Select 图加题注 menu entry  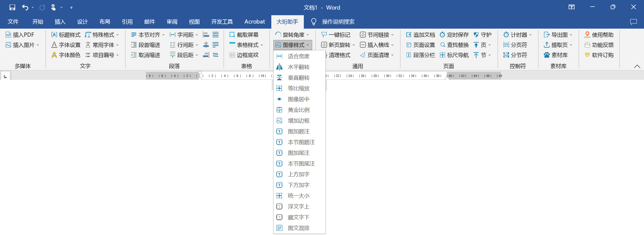point(299,132)
